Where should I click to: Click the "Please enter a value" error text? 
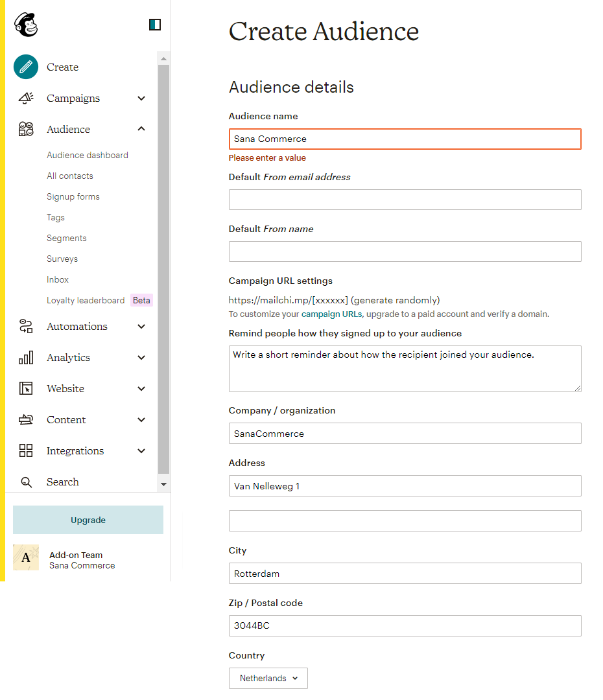coord(267,157)
